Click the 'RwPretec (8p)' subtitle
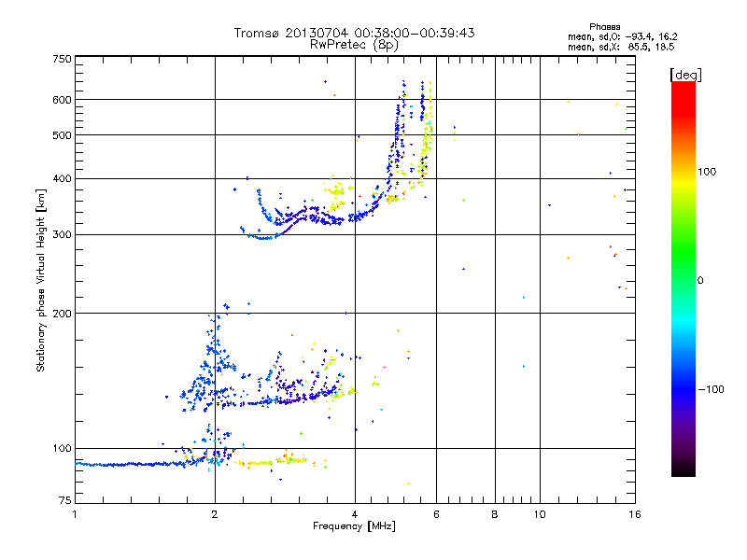This screenshot has height=560, width=747. click(x=355, y=45)
